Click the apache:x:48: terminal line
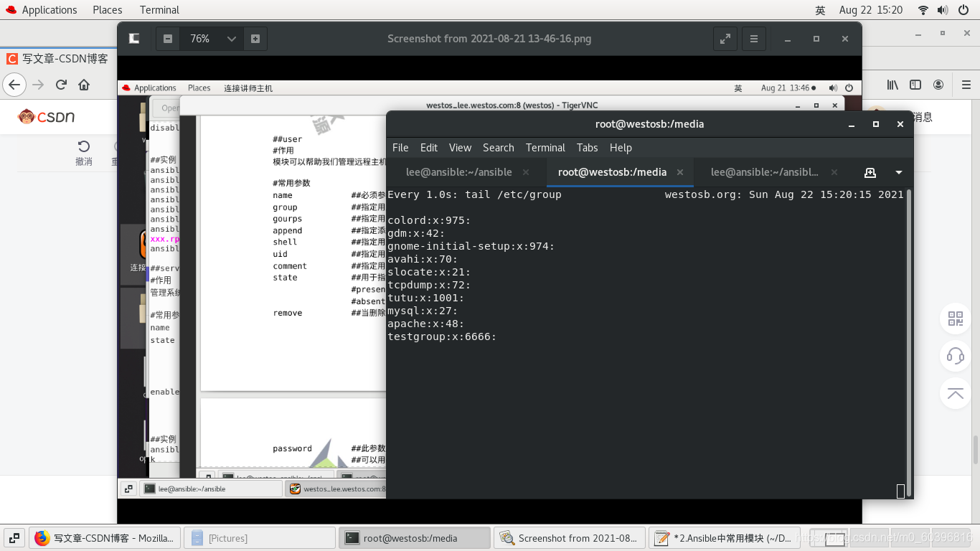Screen dimensions: 980x551 pos(426,324)
